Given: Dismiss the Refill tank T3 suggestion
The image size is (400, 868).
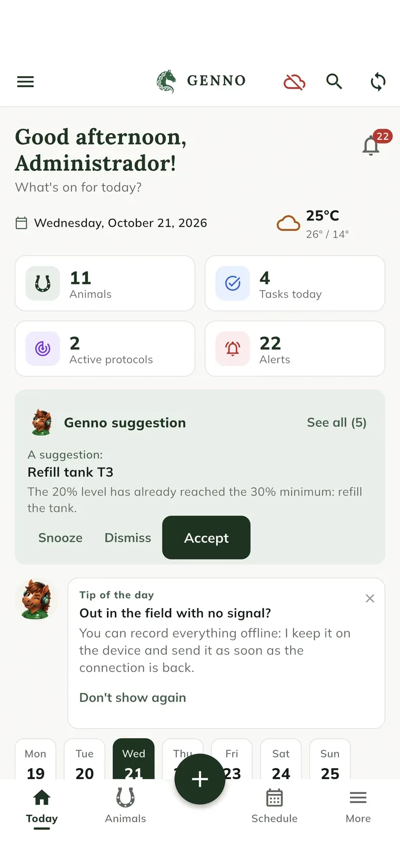Looking at the screenshot, I should [x=128, y=538].
